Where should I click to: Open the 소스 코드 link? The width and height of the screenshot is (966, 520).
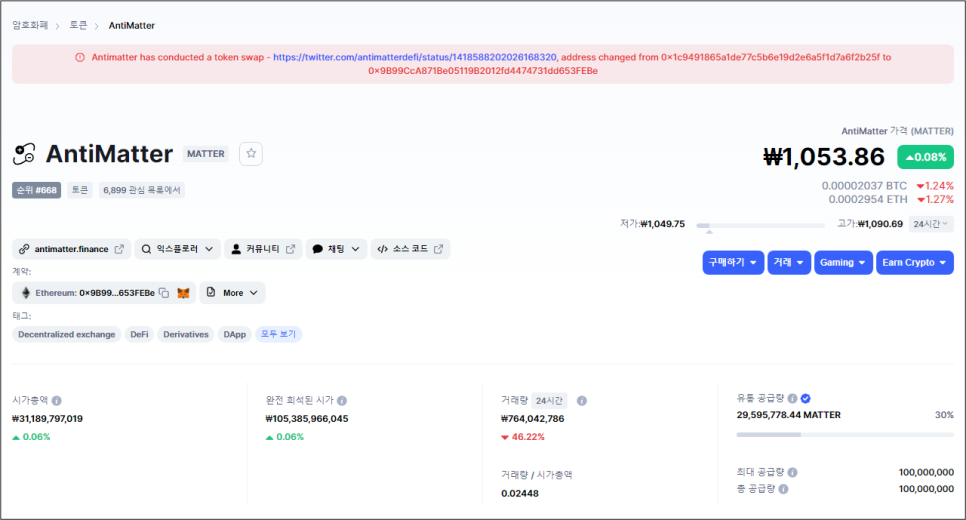410,249
